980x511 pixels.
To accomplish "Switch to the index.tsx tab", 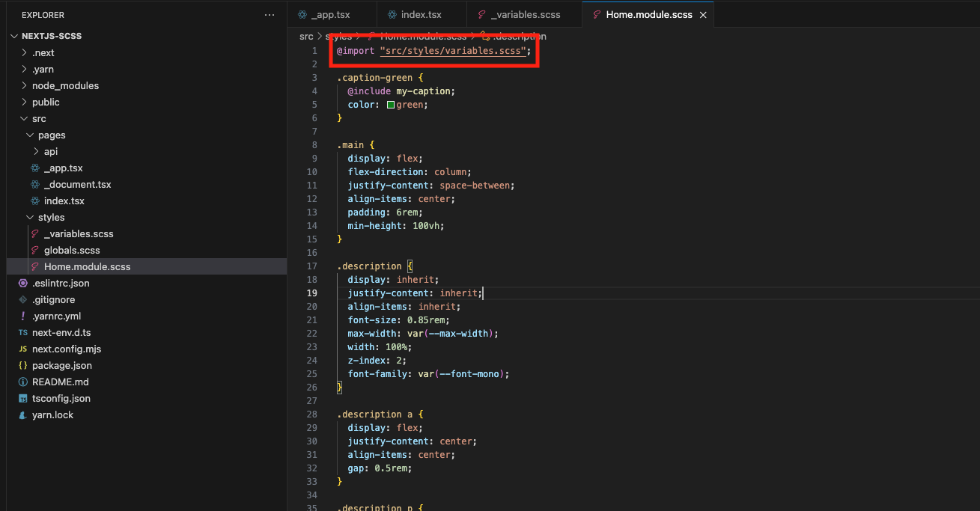I will click(x=422, y=15).
